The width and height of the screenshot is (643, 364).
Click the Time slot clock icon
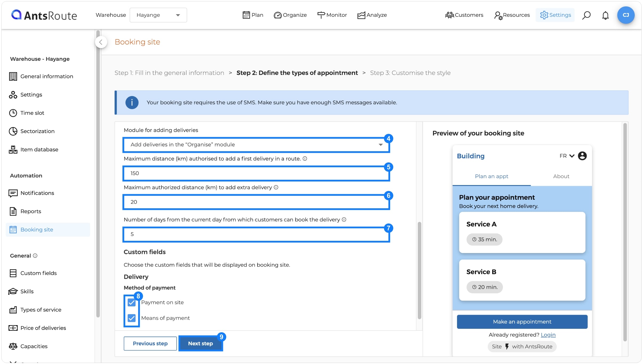13,113
